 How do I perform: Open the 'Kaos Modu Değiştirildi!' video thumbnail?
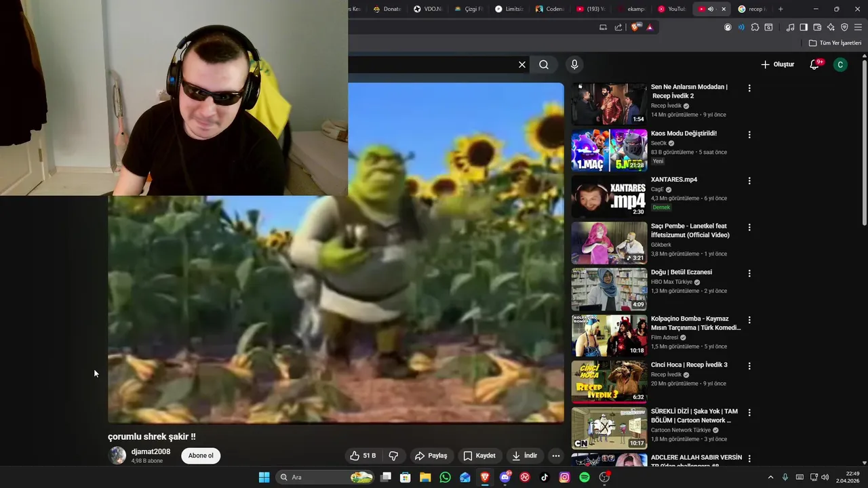coord(609,150)
